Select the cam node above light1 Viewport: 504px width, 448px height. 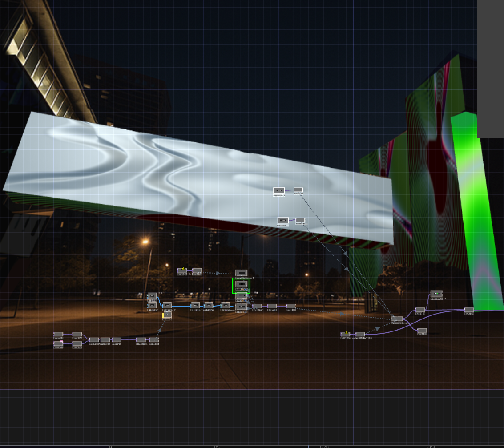point(242,272)
